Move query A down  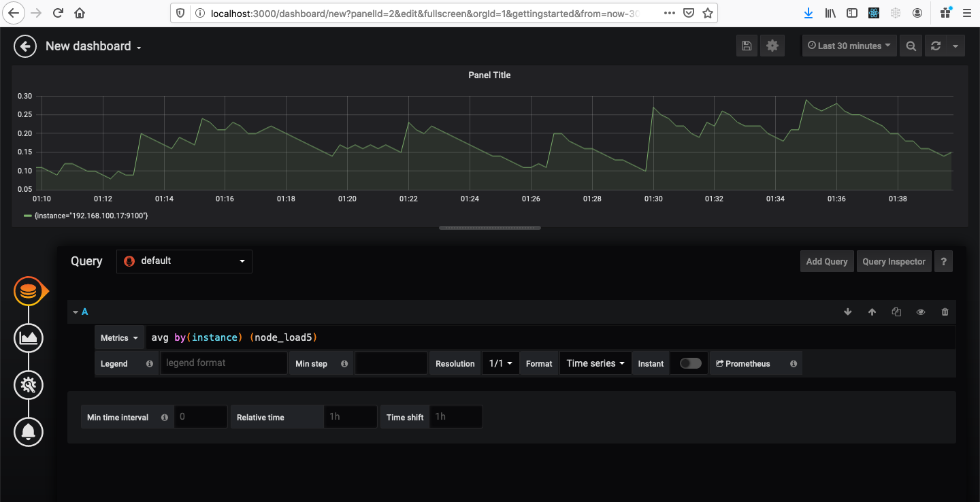(x=848, y=312)
